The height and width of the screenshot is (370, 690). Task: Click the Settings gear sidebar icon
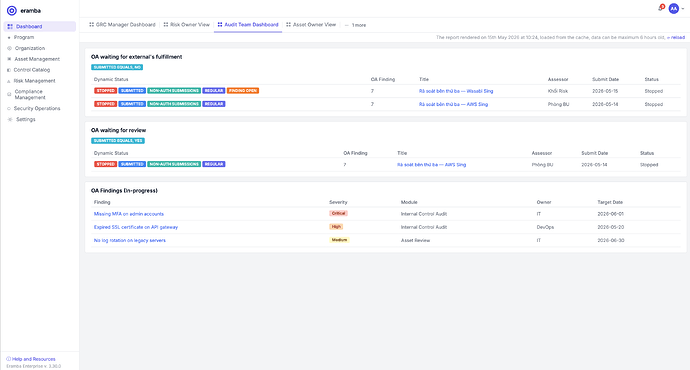point(10,119)
